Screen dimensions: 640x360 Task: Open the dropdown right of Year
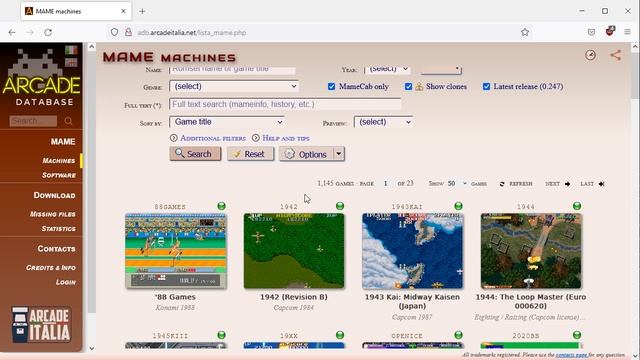tap(441, 69)
